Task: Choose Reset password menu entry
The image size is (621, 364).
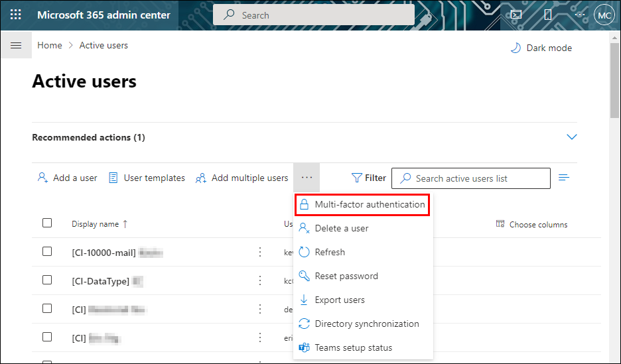Action: (363, 276)
